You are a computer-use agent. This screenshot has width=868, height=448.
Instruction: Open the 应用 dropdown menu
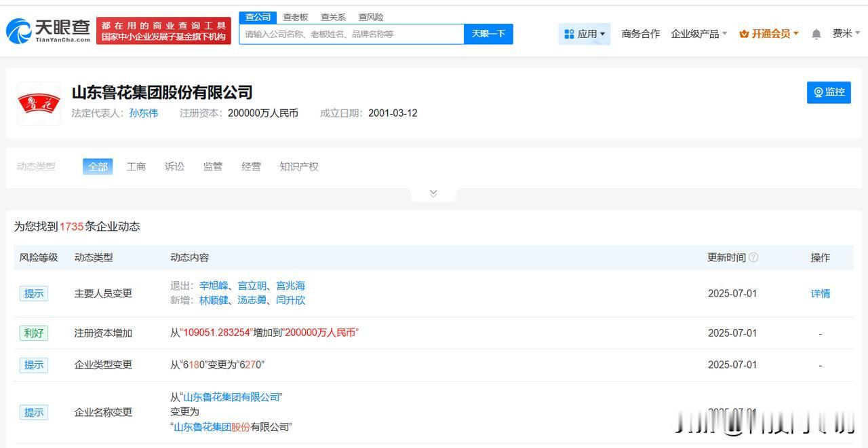[x=585, y=34]
